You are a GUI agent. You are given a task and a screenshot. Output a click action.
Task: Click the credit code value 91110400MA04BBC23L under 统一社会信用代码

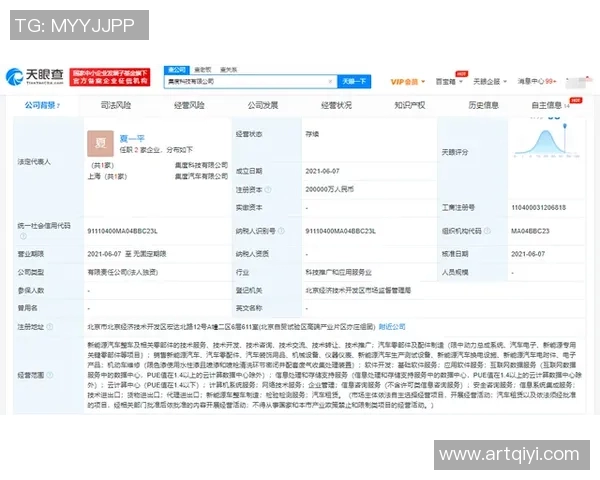point(122,231)
